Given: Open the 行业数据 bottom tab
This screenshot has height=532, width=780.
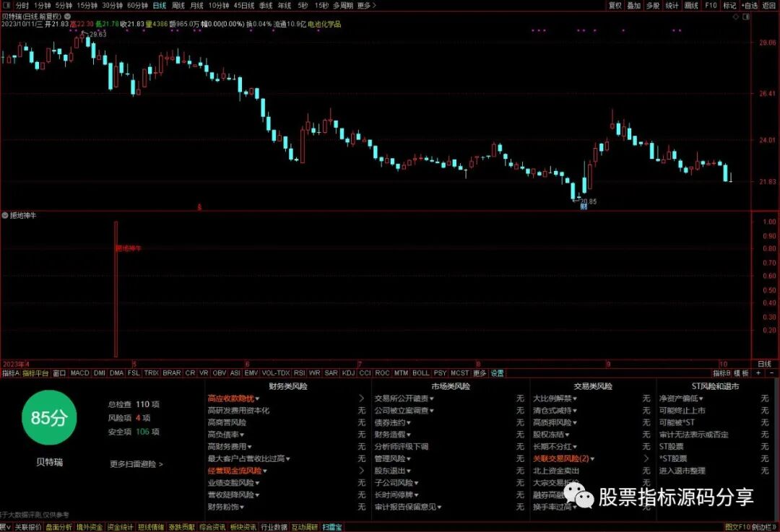Looking at the screenshot, I should 274,527.
